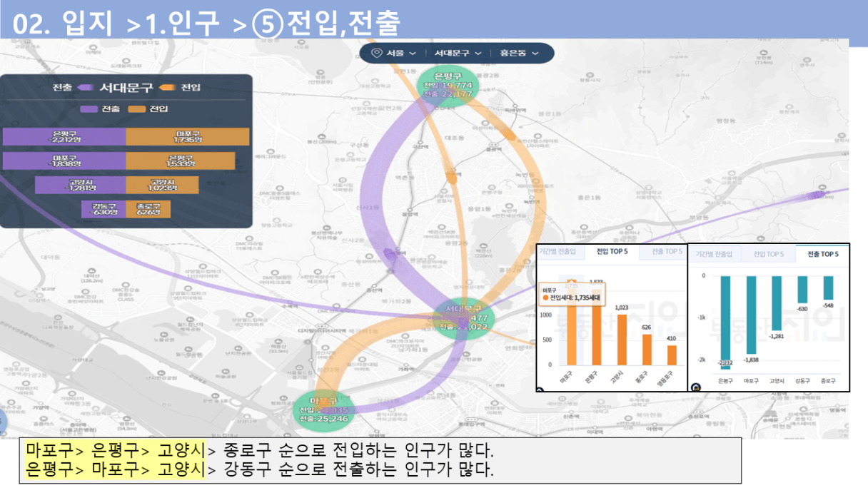The image size is (868, 488).
Task: Open 기간별 전출입 tab in teal chart panel
Action: (x=715, y=253)
